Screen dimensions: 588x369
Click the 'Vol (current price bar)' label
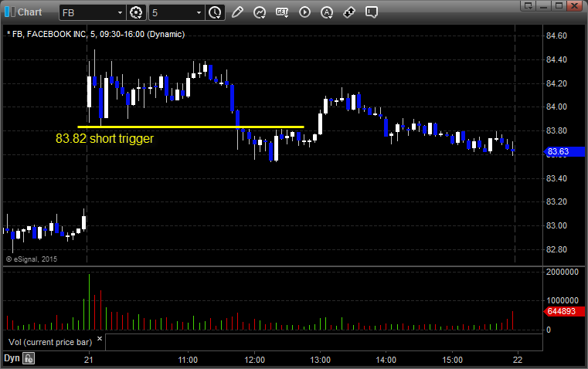pos(50,342)
